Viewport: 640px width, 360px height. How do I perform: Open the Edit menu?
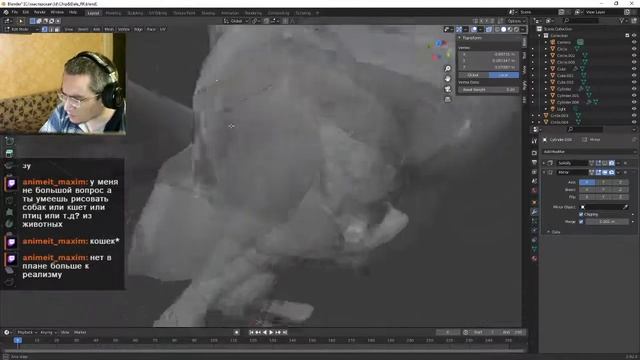coord(26,12)
